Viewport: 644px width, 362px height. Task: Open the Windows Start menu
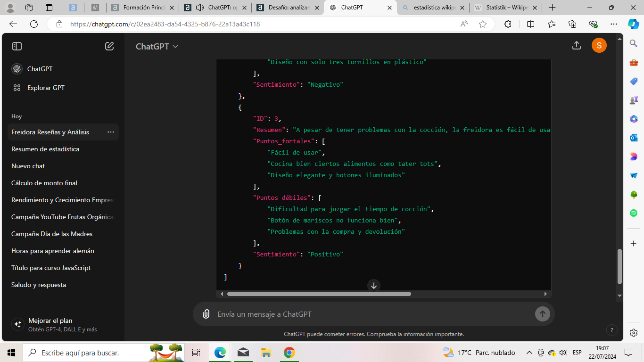[11, 353]
